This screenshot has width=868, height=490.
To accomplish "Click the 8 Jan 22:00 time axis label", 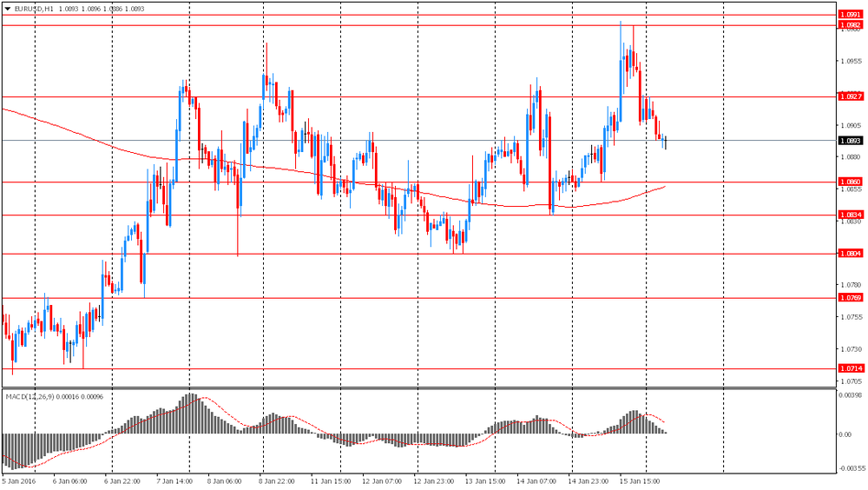I will coord(279,479).
